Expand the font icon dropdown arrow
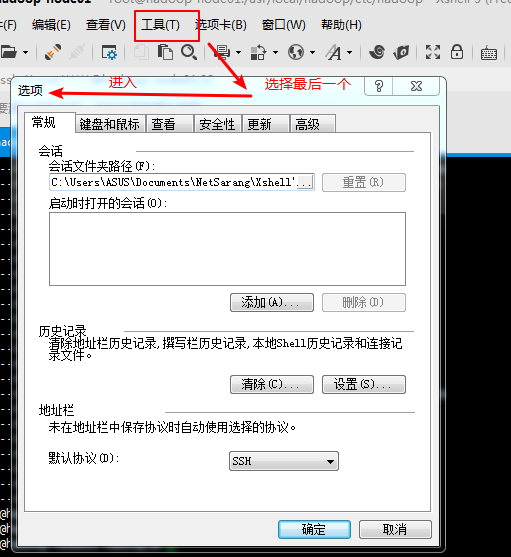Viewport: 511px width, 557px height. coord(349,53)
